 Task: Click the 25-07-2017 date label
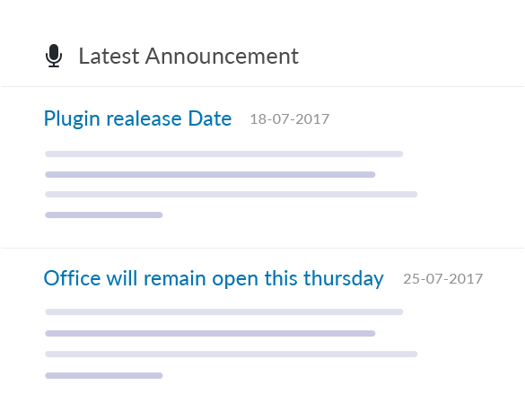[x=442, y=279]
